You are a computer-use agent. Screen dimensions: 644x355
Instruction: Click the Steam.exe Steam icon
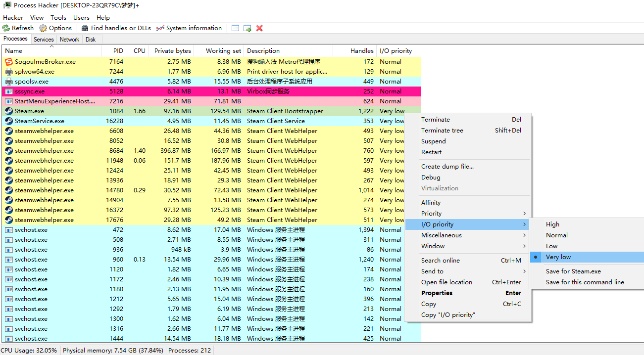click(9, 111)
